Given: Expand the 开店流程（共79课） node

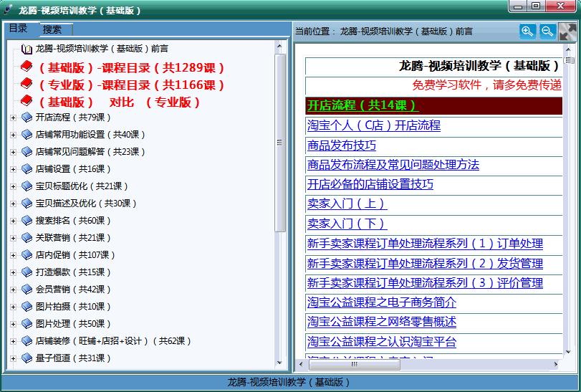Looking at the screenshot, I should [x=14, y=118].
